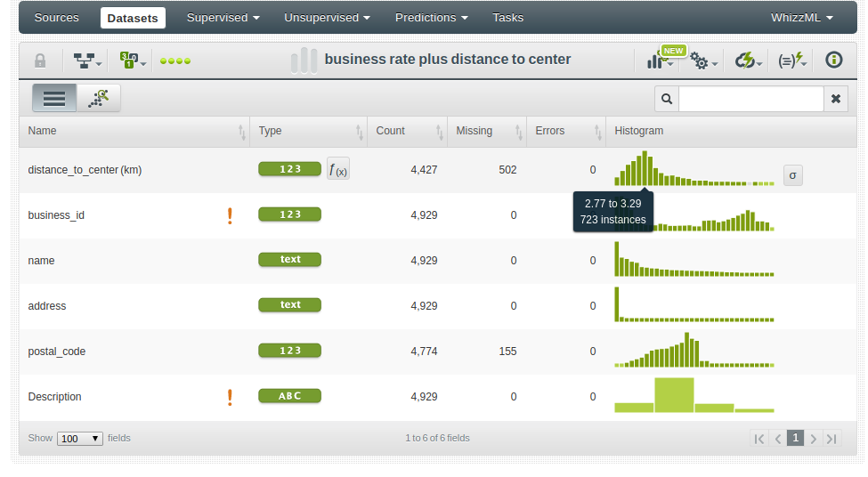This screenshot has height=477, width=868.
Task: Open the 1-click cloud actions dropdown
Action: 749,61
